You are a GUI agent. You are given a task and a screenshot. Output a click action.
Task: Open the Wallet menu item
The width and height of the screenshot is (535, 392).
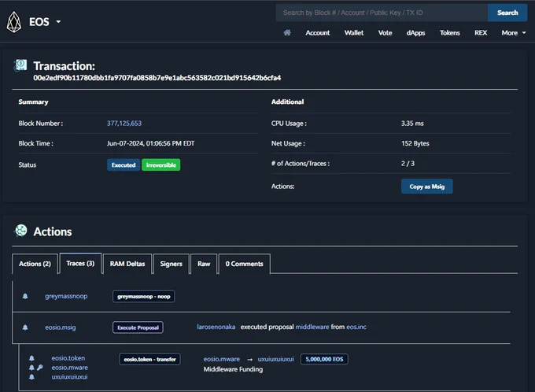point(354,33)
